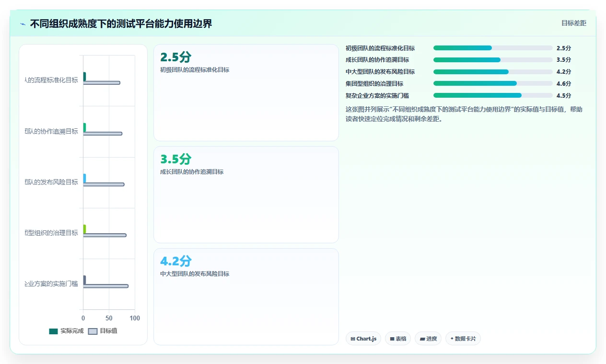Image resolution: width=606 pixels, height=364 pixels.
Task: Click progress bar for 成长团队的协作追溯目标
Action: (493, 60)
